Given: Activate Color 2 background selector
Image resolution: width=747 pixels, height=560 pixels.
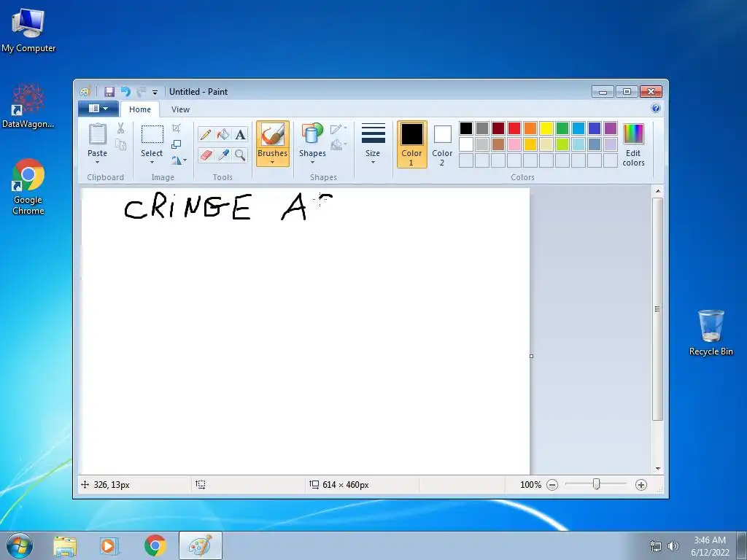Looking at the screenshot, I should 442,144.
